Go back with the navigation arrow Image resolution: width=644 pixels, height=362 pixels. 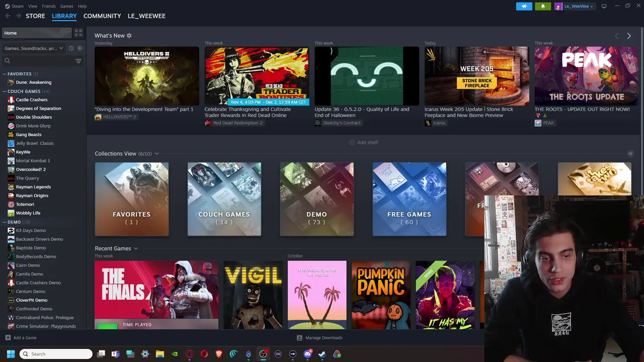point(8,16)
